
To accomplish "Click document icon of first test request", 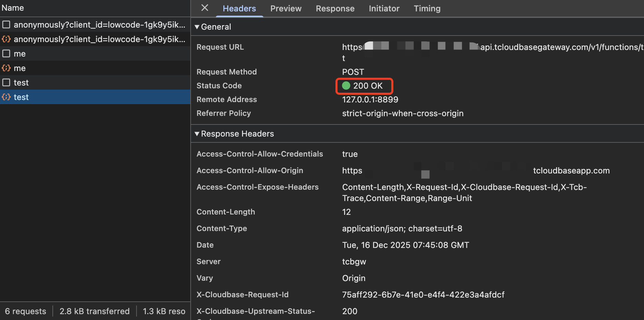I will [6, 83].
